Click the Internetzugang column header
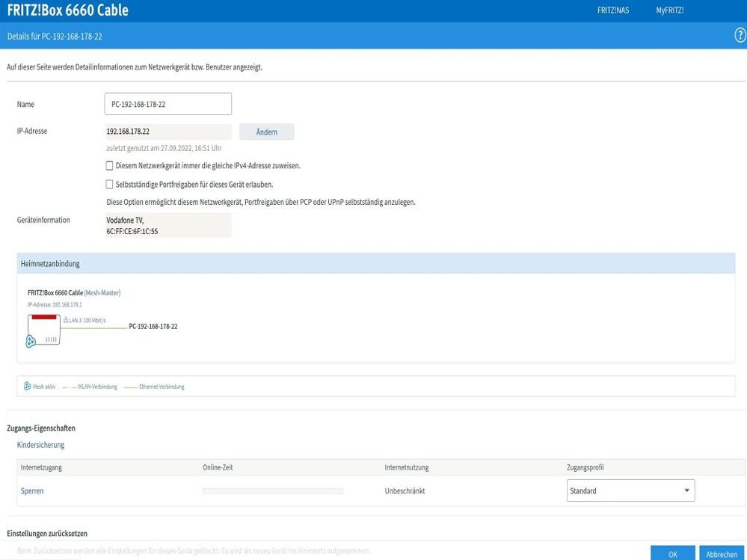The image size is (747, 560). 41,467
